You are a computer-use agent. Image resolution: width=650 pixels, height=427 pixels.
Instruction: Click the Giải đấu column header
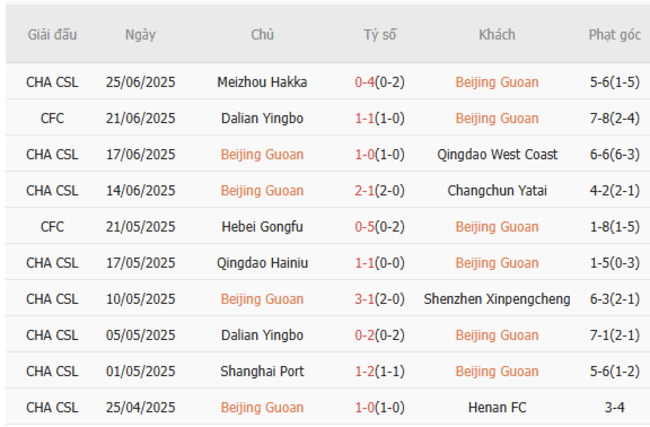pos(52,35)
